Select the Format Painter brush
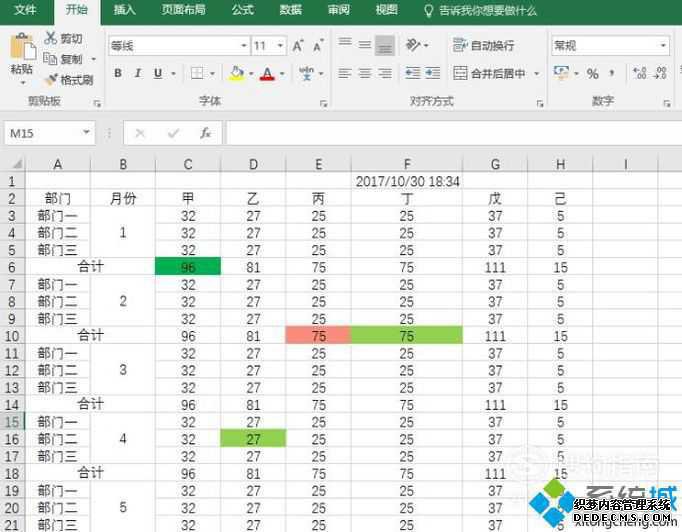 pyautogui.click(x=51, y=80)
